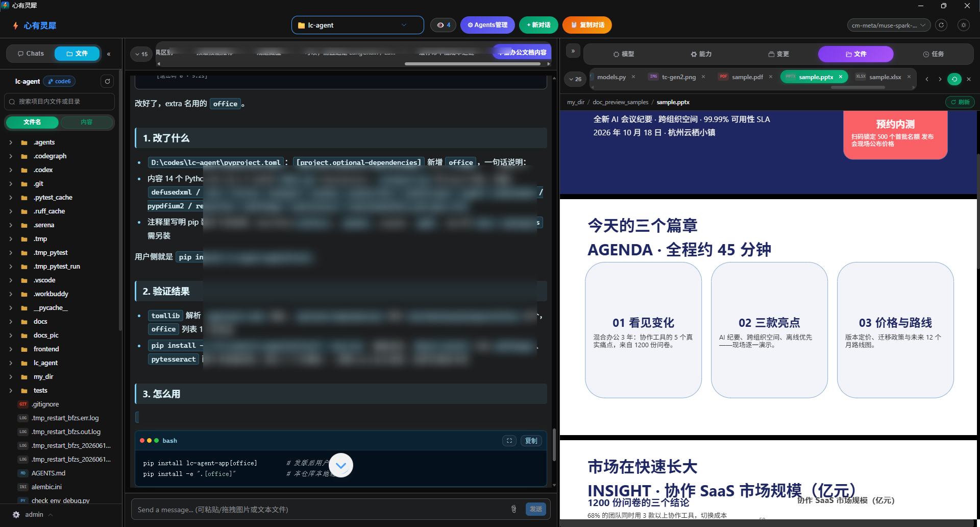Click the conversation tabs horizontal scrollbar

[472, 64]
